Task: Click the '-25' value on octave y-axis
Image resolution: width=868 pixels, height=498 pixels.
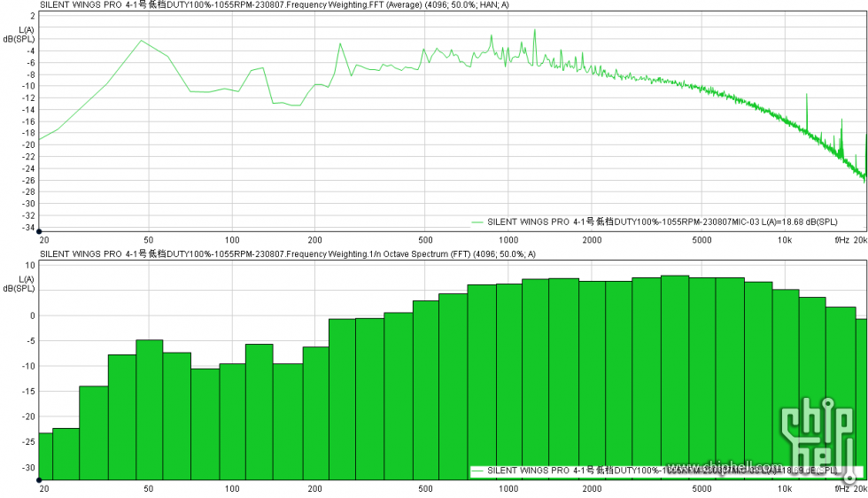Action: 28,442
